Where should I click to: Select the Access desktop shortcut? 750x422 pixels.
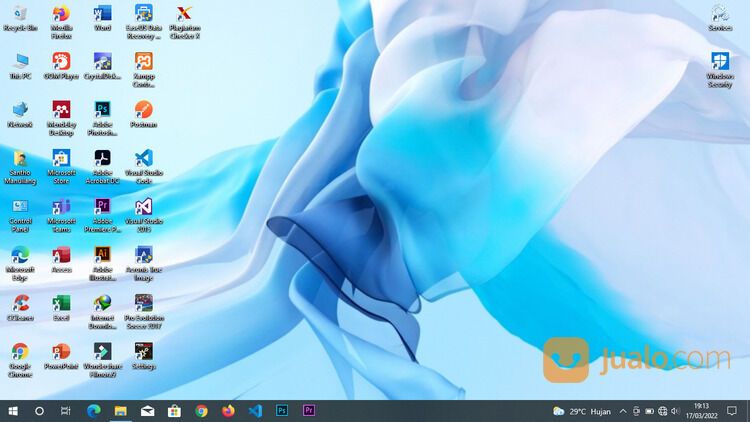pos(61,260)
